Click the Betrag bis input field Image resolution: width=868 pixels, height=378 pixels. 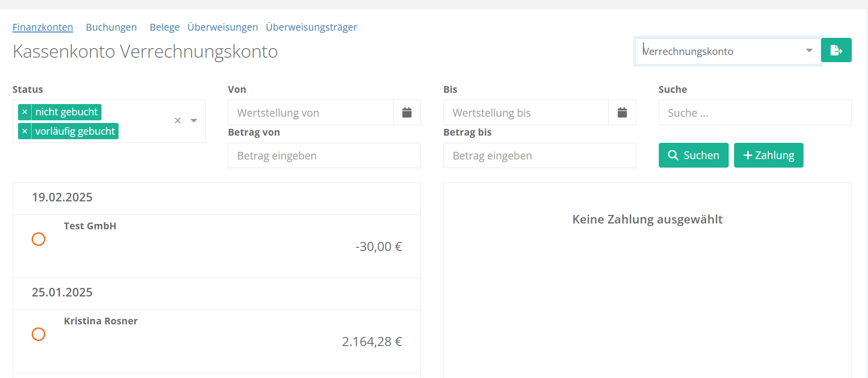coord(539,156)
